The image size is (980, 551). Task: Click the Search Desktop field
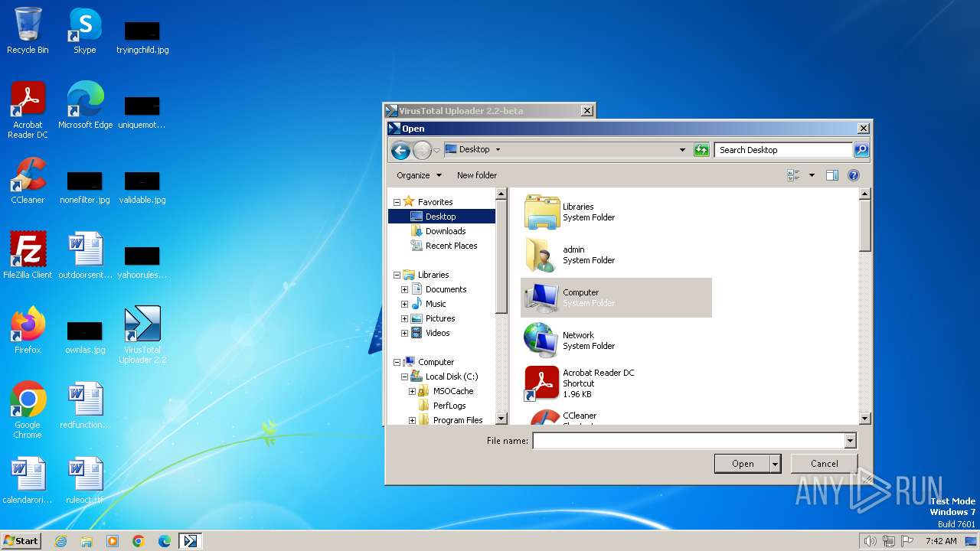[784, 150]
